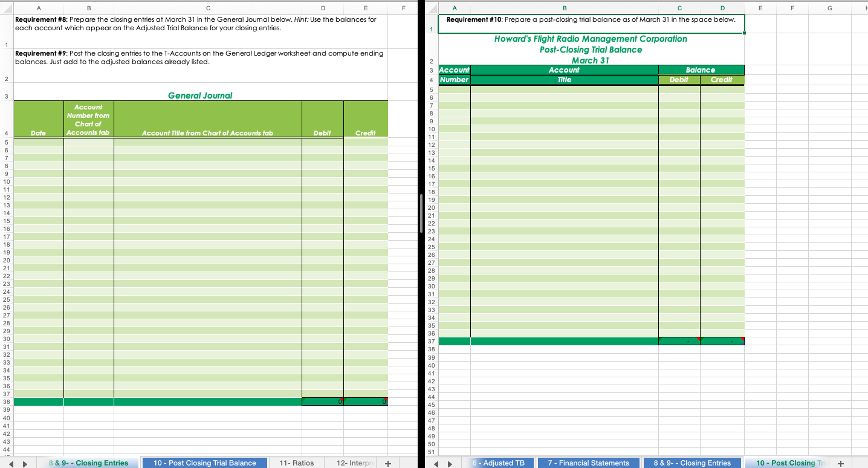868x468 pixels.
Task: Click the Debit header in trial balance
Action: (679, 80)
